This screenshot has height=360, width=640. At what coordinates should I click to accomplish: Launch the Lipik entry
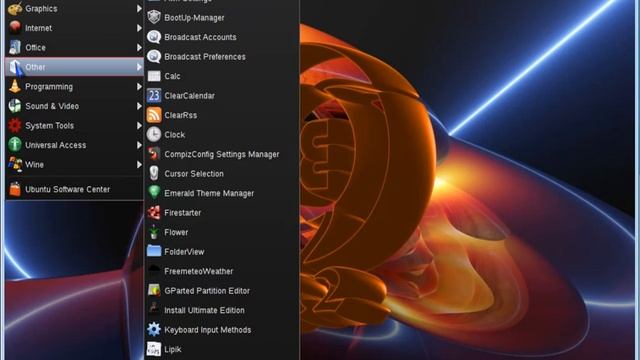222,349
